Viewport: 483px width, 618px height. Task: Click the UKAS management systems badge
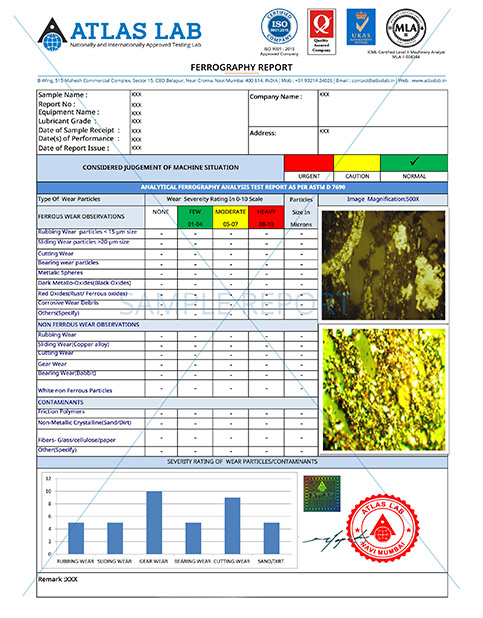pos(361,27)
